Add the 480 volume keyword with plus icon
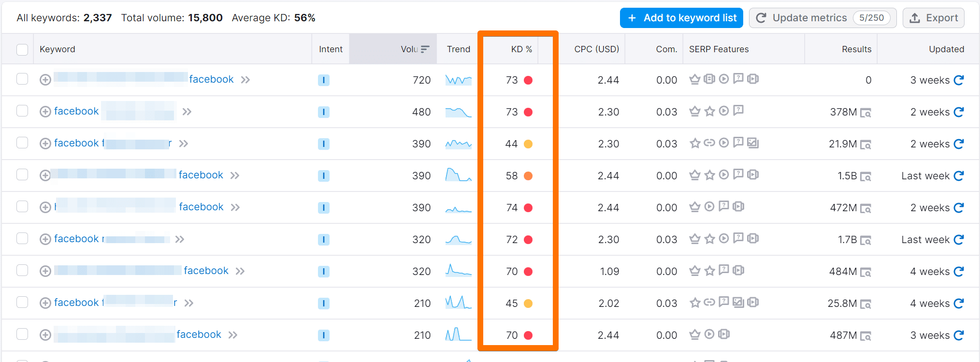980x362 pixels. [x=45, y=112]
